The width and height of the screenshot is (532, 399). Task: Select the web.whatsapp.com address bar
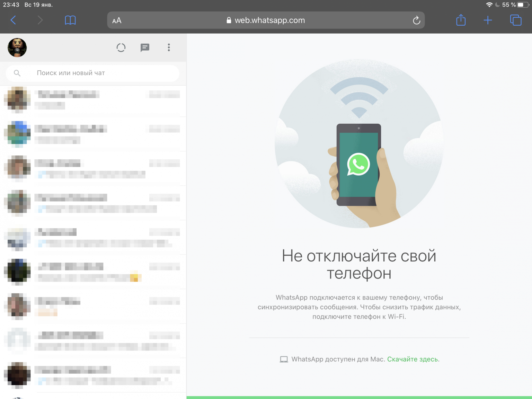(266, 20)
